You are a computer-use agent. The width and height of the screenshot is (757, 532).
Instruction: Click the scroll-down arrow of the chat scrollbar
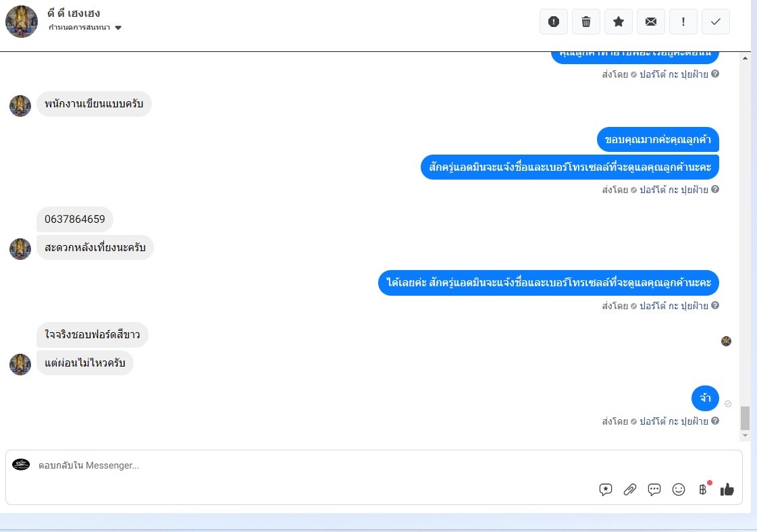pos(745,435)
